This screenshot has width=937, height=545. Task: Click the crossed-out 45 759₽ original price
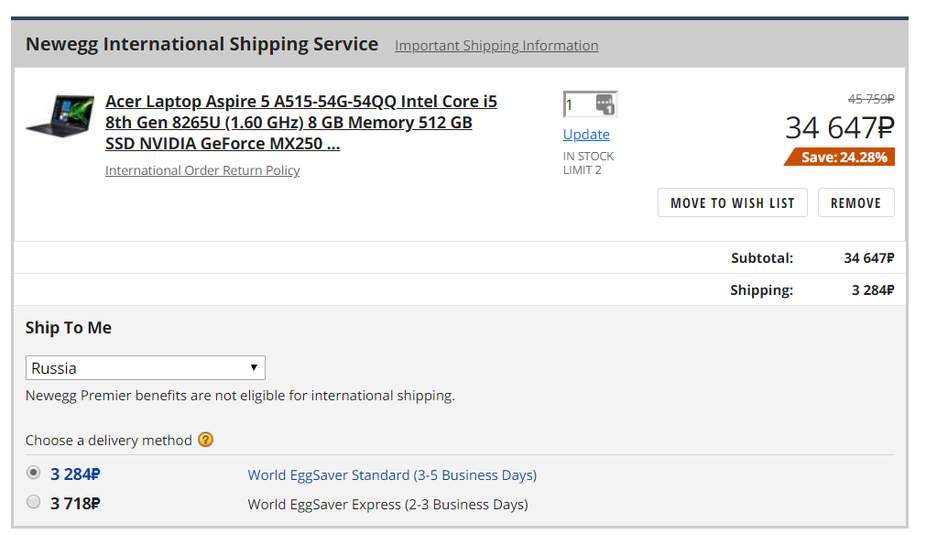click(x=870, y=99)
